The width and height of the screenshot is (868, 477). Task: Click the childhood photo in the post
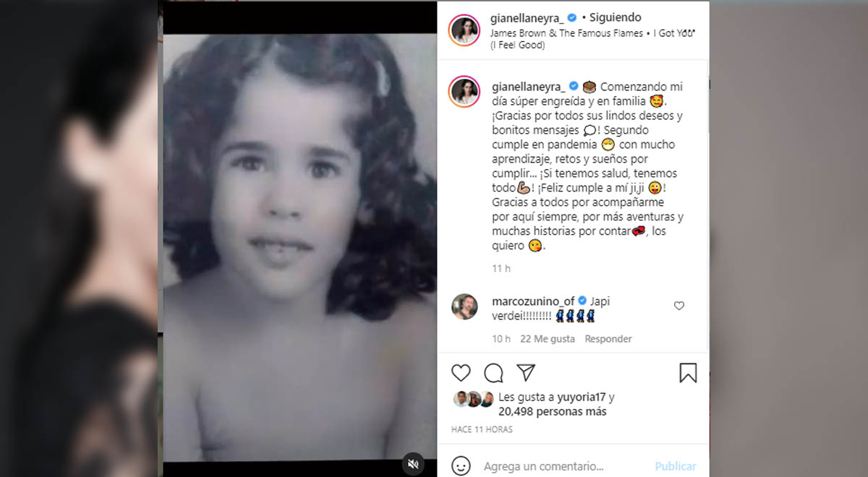pos(299,239)
